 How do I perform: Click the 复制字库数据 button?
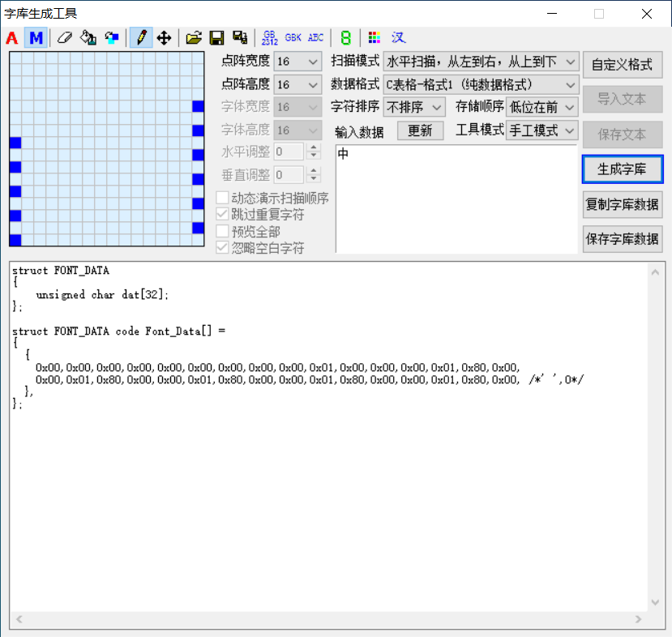click(623, 204)
